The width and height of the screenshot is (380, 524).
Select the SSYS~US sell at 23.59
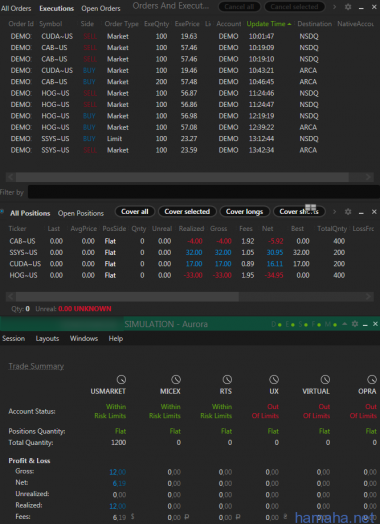pyautogui.click(x=190, y=150)
